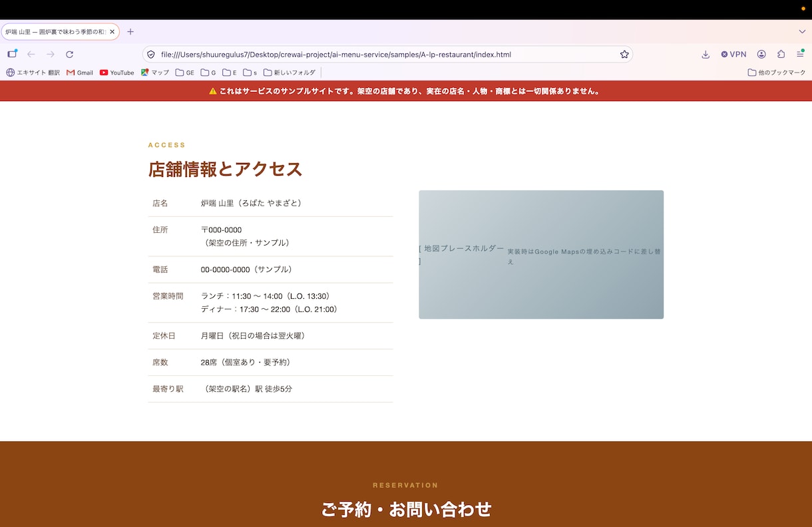Go forward with the right arrow
This screenshot has width=812, height=527.
(50, 54)
